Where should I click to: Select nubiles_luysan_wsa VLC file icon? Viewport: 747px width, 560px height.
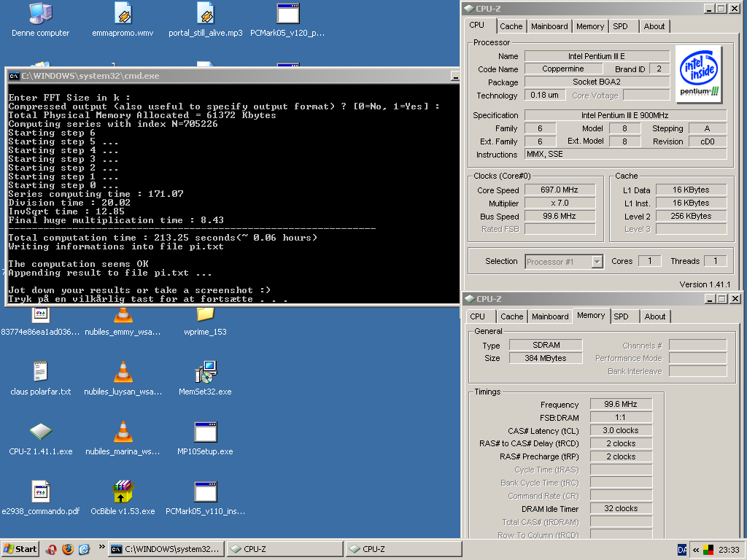(123, 371)
